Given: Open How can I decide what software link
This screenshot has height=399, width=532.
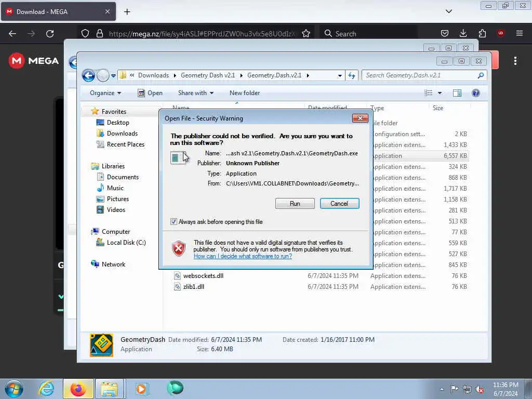Looking at the screenshot, I should tap(243, 256).
